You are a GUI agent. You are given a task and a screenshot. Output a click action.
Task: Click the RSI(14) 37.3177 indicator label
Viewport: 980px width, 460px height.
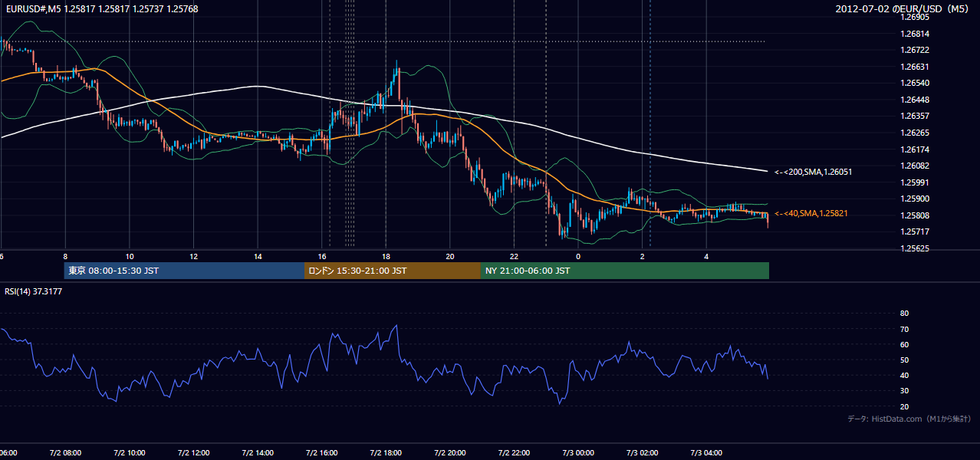[x=33, y=291]
